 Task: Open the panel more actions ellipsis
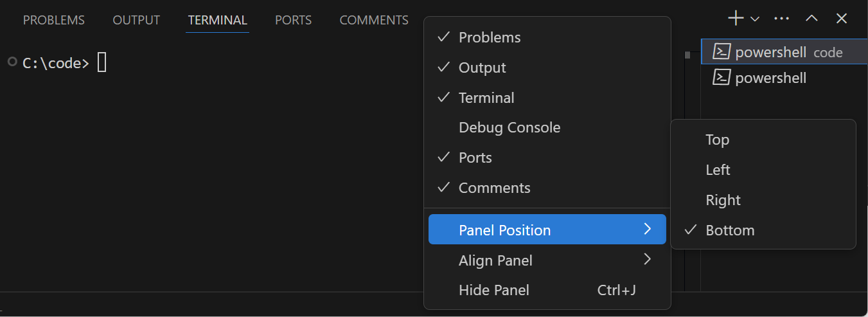[x=781, y=19]
